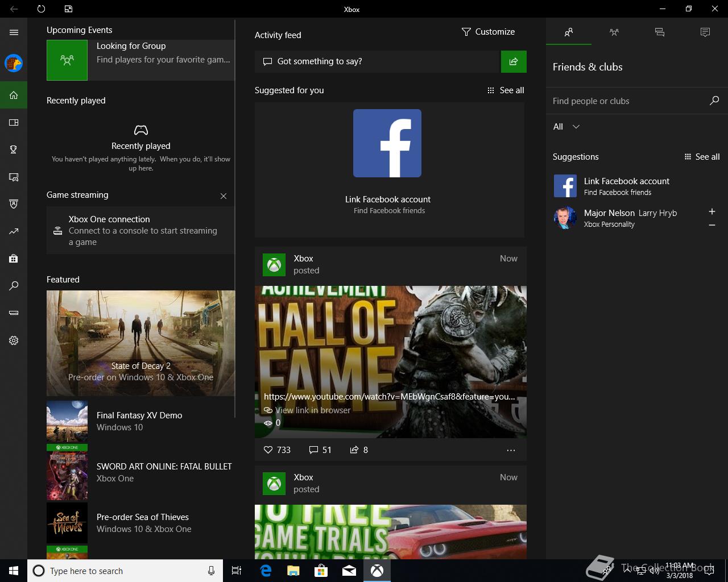This screenshot has width=728, height=582.
Task: Open comments on Hall of Fame post
Action: pos(320,450)
